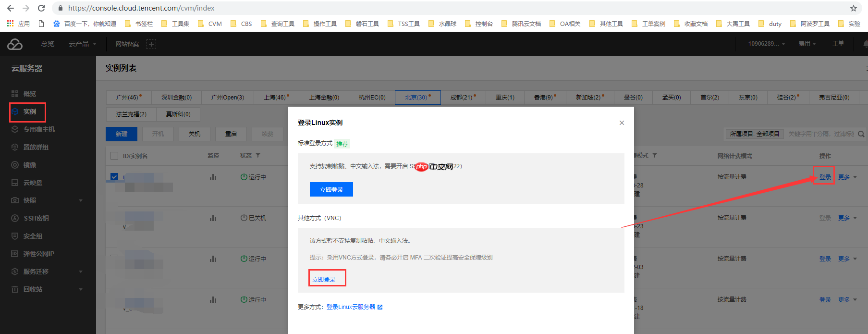
Task: Close the 登录Linux实例 dialog
Action: 622,123
